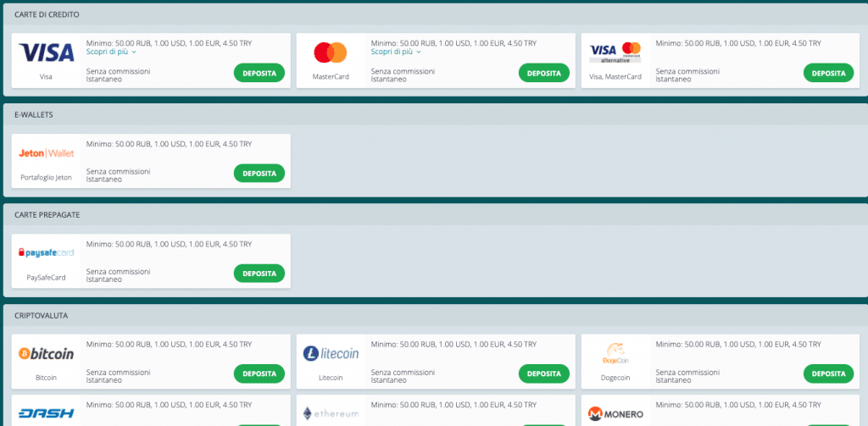Click the Visa card logo

46,53
